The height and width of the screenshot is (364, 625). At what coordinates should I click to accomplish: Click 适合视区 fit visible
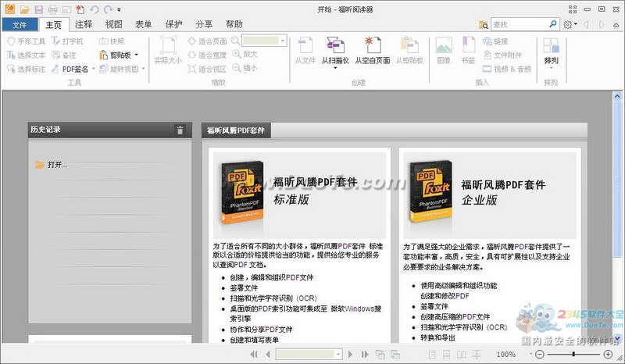coord(207,69)
